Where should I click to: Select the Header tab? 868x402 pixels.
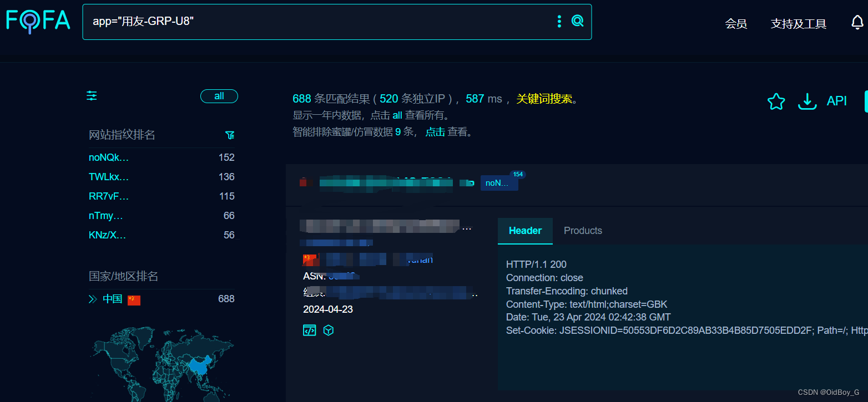[x=525, y=231]
